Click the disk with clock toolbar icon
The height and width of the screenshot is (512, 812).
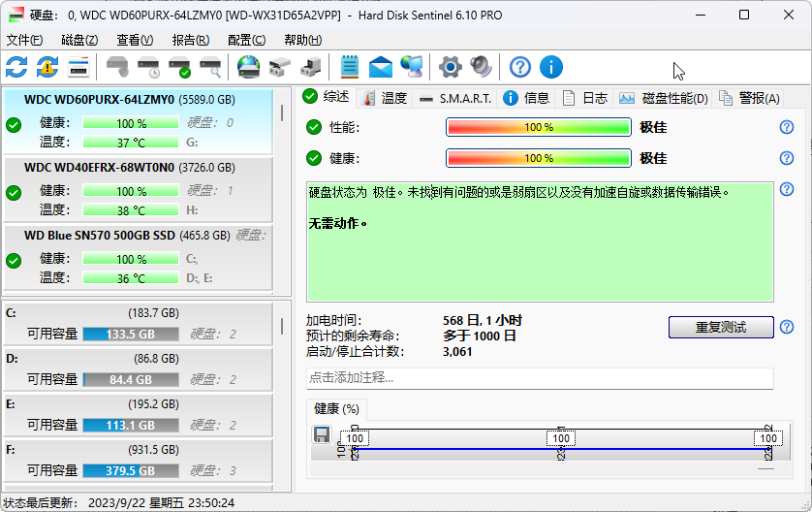pos(148,67)
